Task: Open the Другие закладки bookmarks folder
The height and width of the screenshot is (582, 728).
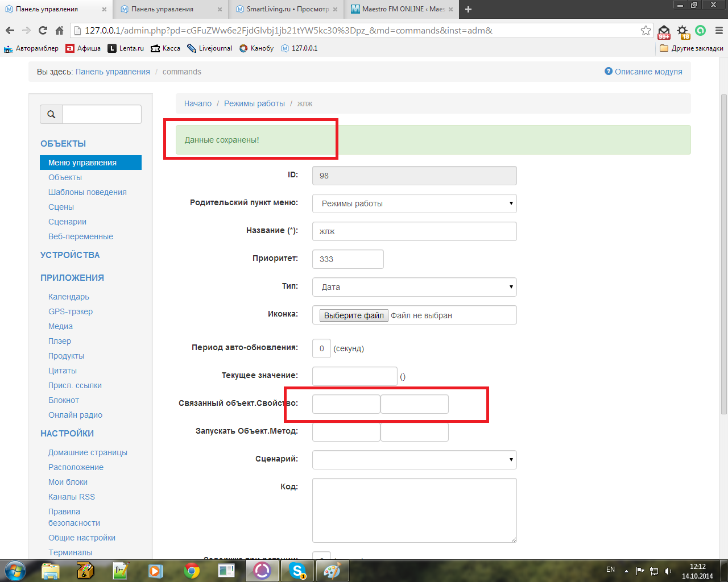Action: coord(691,48)
